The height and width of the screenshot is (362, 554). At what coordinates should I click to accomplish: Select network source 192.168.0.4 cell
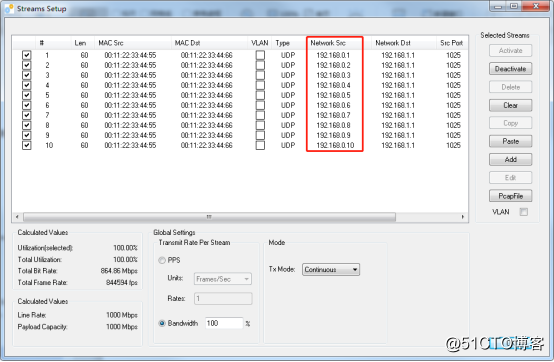click(333, 85)
